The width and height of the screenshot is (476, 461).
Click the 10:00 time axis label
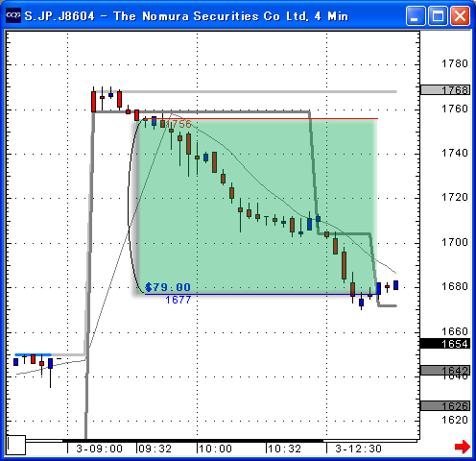[215, 449]
